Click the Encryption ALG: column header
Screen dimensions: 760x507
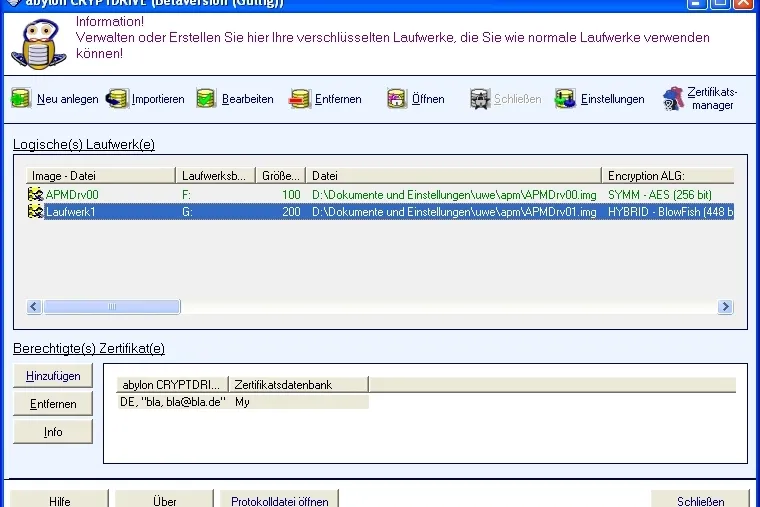click(x=668, y=175)
